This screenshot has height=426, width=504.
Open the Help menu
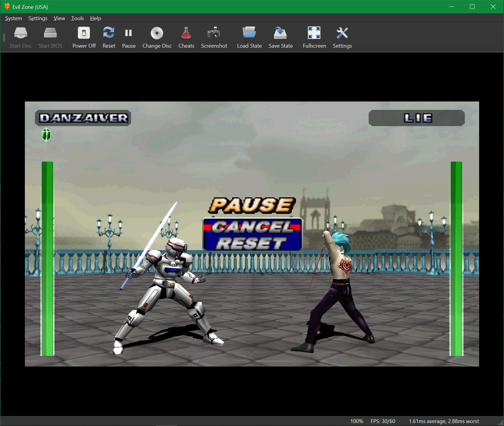coord(96,18)
